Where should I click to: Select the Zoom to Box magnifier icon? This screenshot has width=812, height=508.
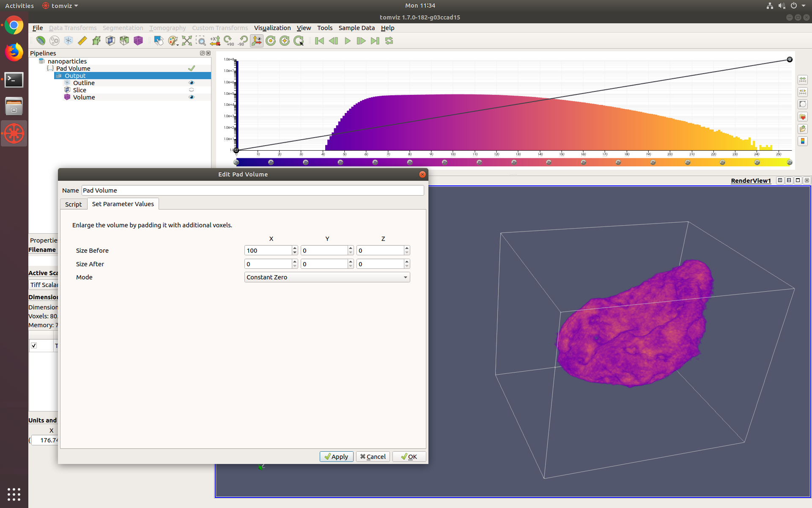201,41
